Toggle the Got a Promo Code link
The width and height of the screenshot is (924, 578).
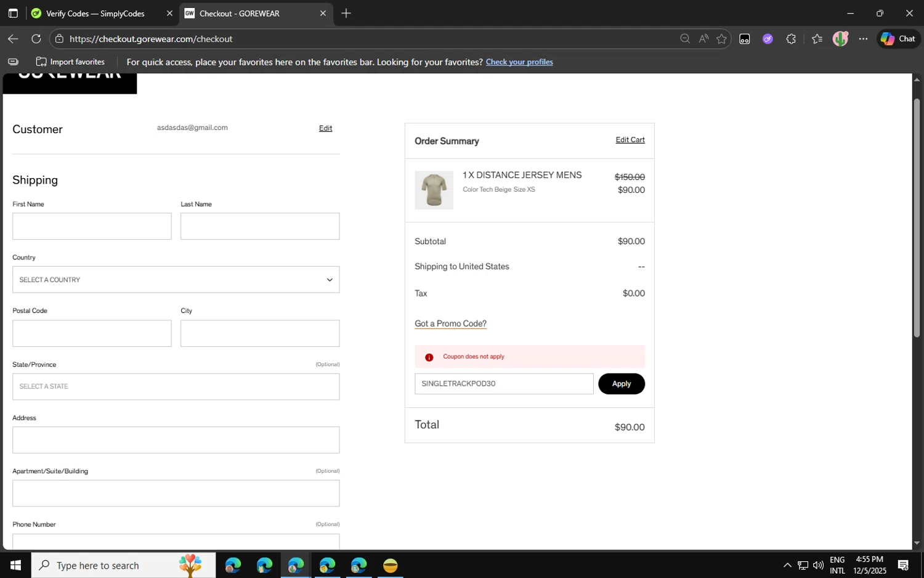click(450, 324)
